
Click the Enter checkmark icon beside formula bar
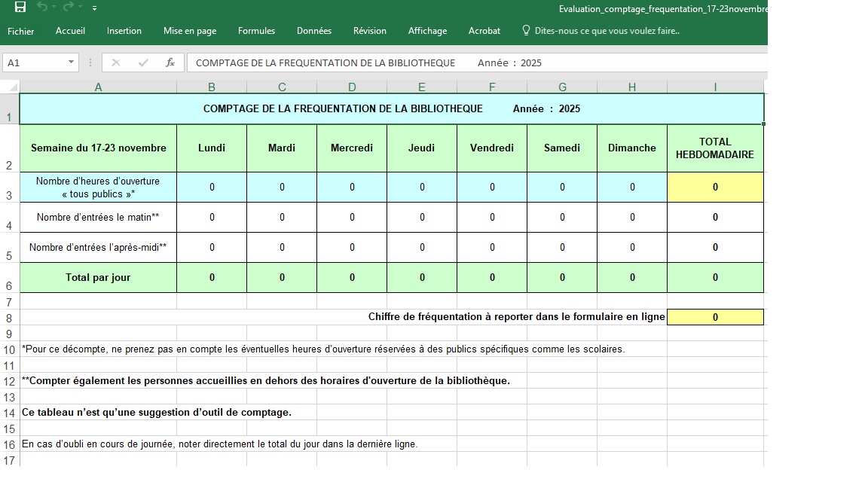point(143,63)
